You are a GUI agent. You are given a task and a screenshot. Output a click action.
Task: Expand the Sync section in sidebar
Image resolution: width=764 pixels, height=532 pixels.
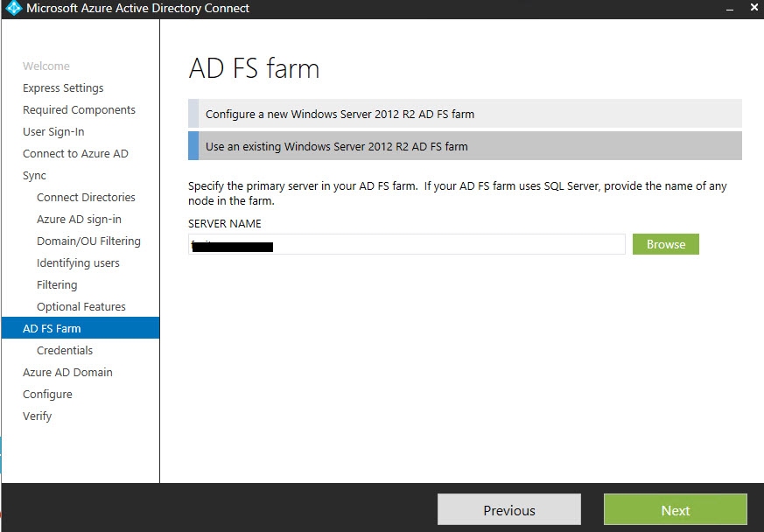click(35, 176)
